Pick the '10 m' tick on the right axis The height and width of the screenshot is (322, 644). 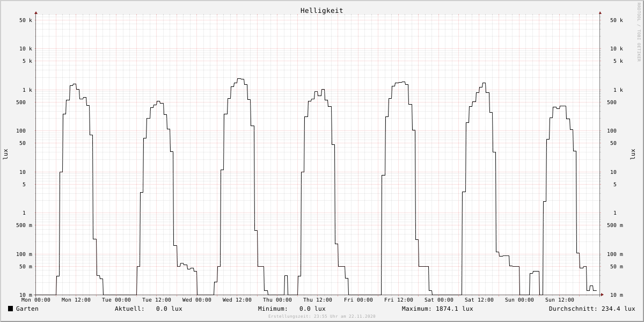pyautogui.click(x=617, y=295)
